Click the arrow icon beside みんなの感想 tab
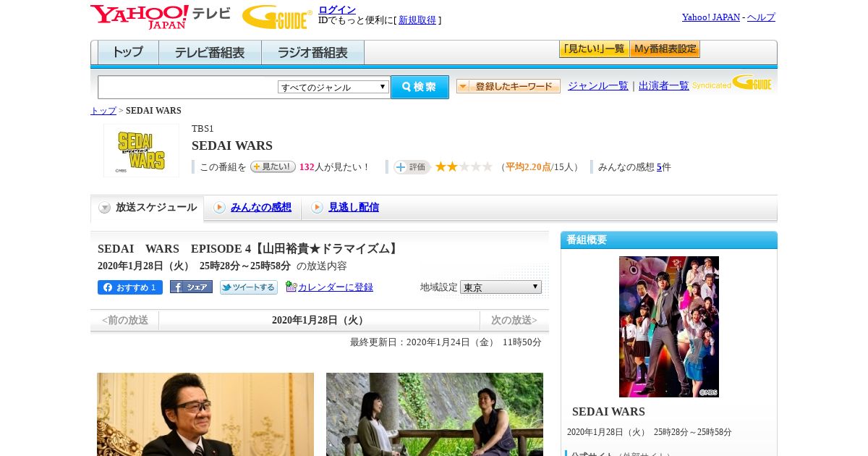Image resolution: width=868 pixels, height=456 pixels. coord(219,208)
